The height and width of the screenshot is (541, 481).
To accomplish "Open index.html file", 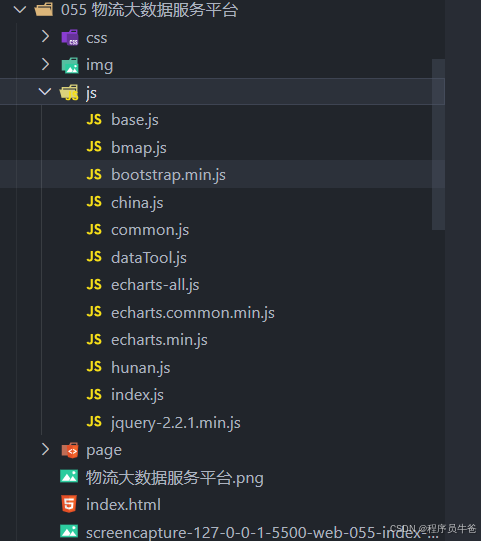I will point(124,505).
